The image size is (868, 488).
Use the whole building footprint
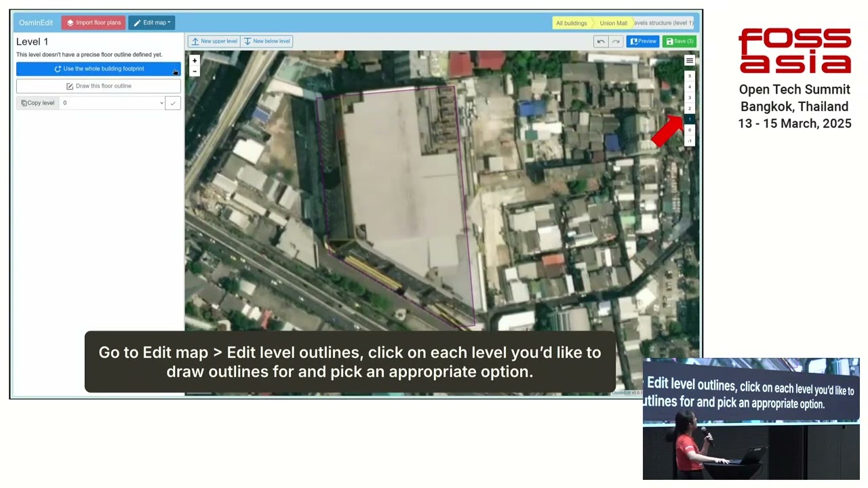[98, 68]
